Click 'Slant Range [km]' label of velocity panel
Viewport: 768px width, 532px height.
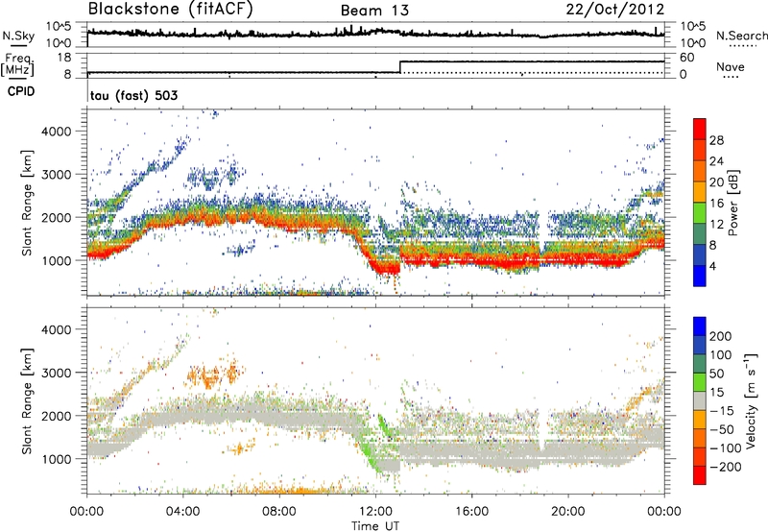(27, 401)
